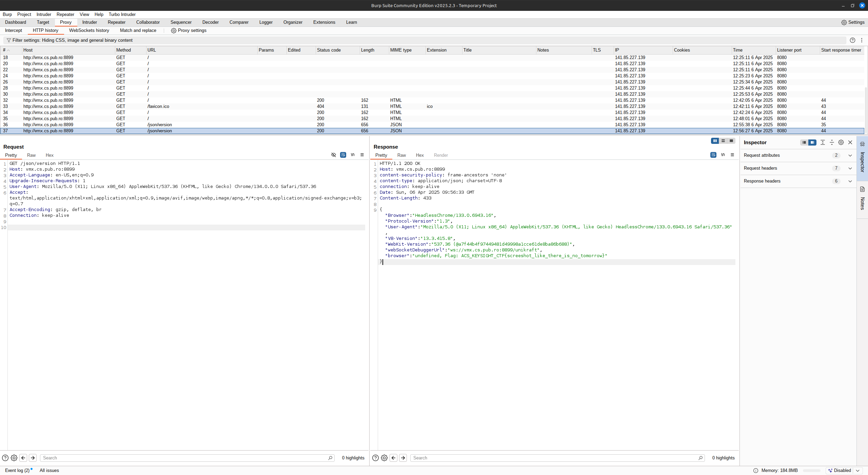Expand Request attributes section
The image size is (868, 475).
click(798, 155)
